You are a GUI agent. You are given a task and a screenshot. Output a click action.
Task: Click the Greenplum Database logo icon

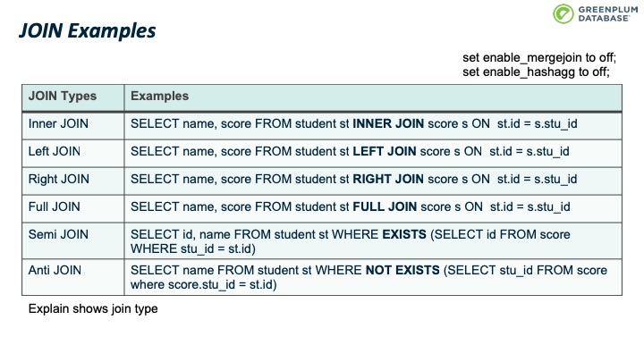coord(563,13)
